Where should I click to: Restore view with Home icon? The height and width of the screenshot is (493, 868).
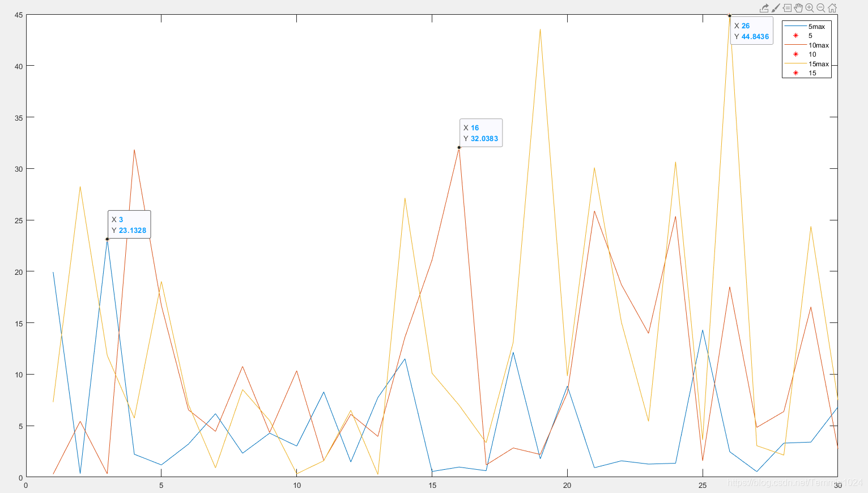[832, 8]
